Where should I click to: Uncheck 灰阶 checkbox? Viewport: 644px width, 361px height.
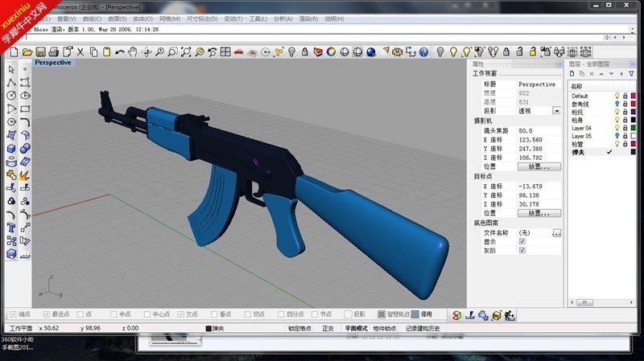click(522, 251)
